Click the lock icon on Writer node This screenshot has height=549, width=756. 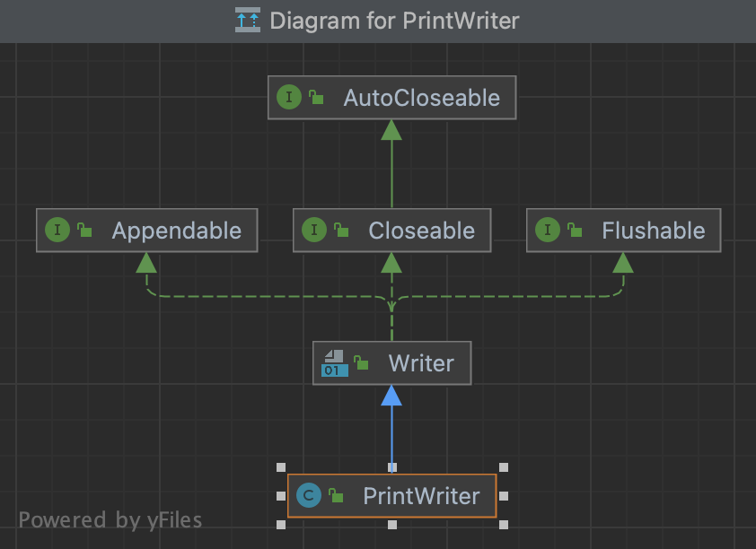click(x=361, y=363)
